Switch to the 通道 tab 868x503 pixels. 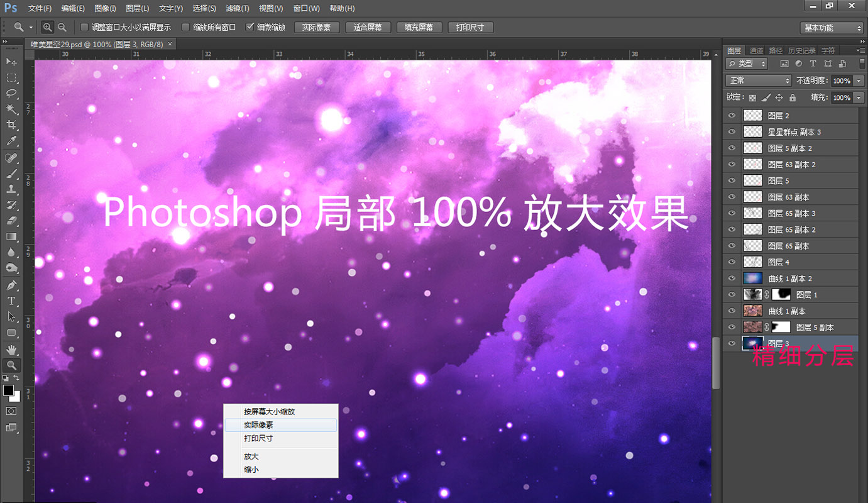pyautogui.click(x=756, y=50)
